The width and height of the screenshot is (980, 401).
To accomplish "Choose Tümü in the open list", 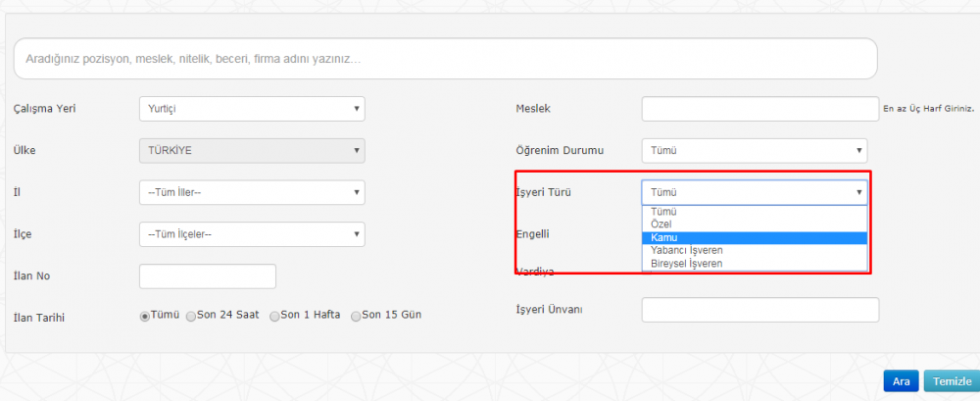I will pyautogui.click(x=754, y=212).
